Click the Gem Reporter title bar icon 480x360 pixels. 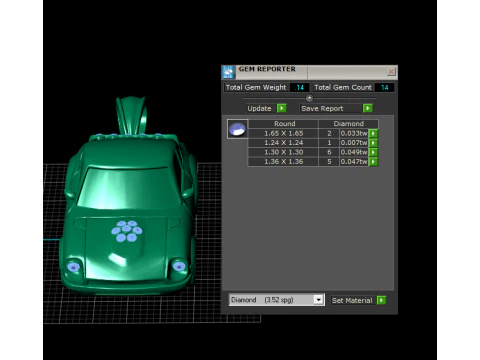click(x=228, y=72)
